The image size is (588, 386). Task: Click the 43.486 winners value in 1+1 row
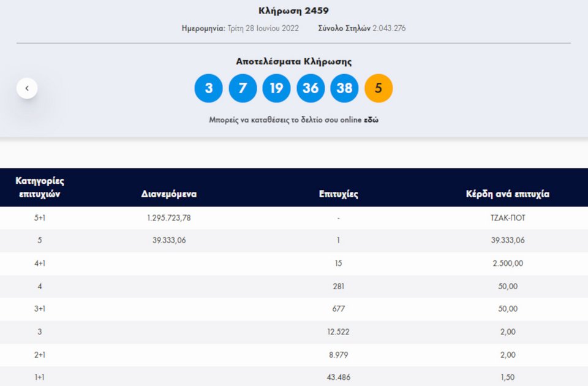pyautogui.click(x=338, y=377)
